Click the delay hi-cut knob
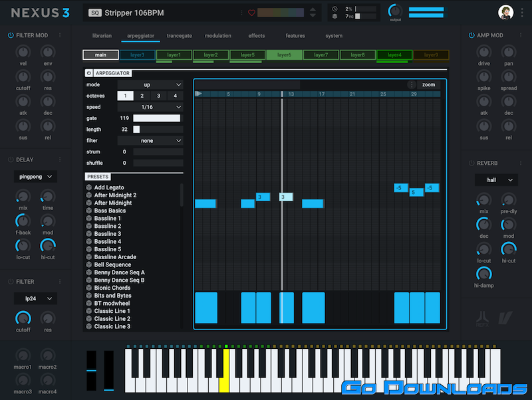The image size is (532, 400). coord(48,246)
